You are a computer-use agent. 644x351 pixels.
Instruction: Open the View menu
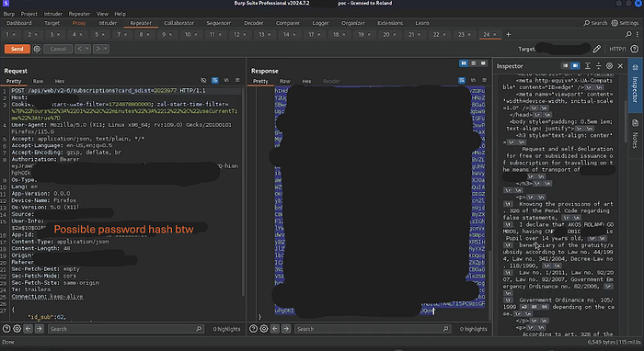(x=102, y=14)
